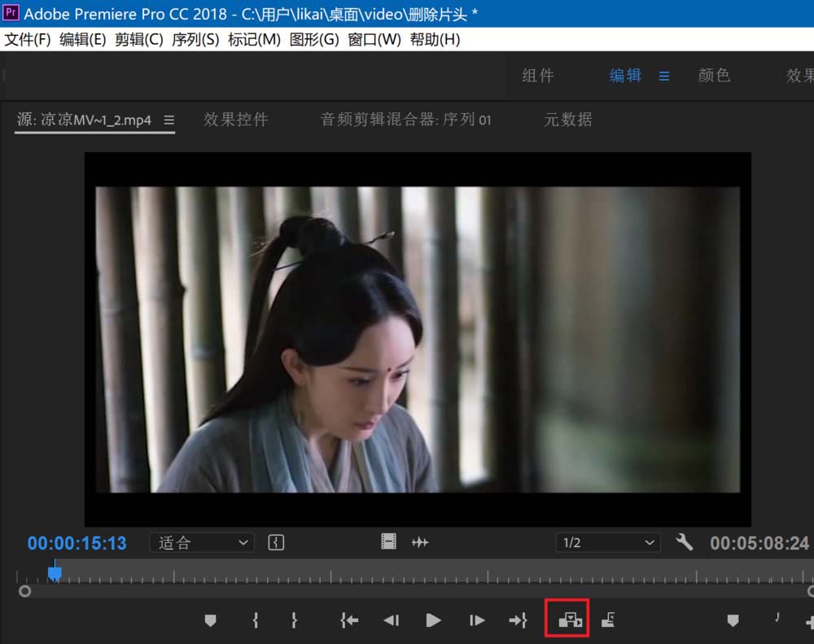Click the Drag Video Only filmstrip icon
This screenshot has width=814, height=644.
pos(388,541)
